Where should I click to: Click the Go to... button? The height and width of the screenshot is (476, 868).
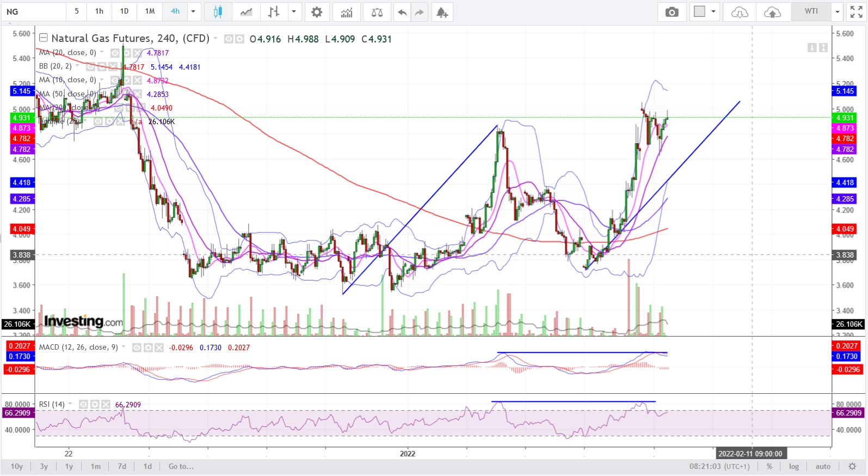181,467
